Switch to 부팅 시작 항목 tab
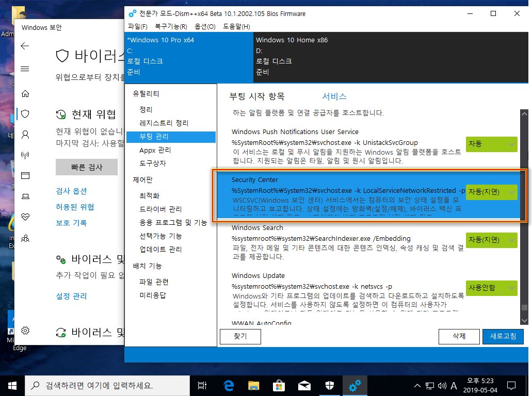The width and height of the screenshot is (532, 396). click(x=257, y=96)
